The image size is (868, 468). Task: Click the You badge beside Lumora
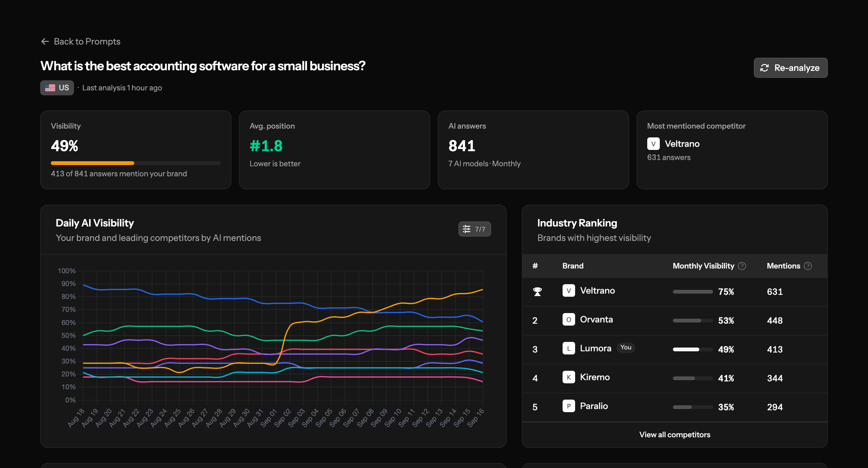click(x=626, y=347)
